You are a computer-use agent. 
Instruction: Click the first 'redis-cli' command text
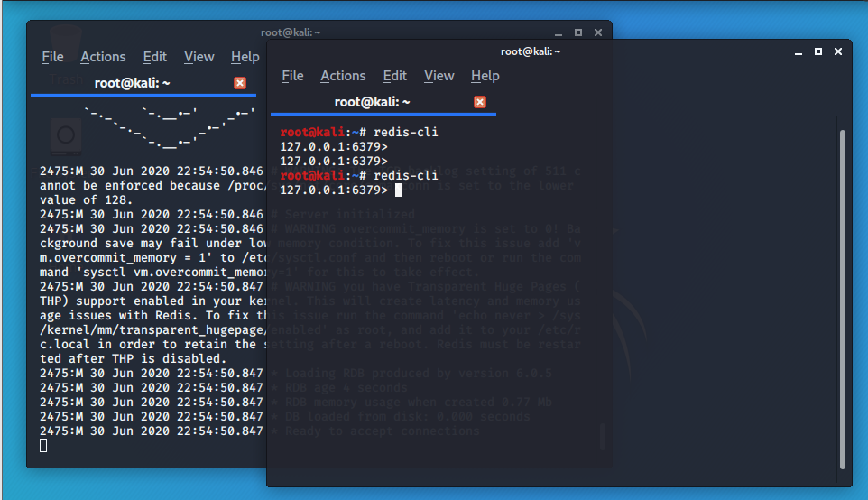pyautogui.click(x=406, y=132)
